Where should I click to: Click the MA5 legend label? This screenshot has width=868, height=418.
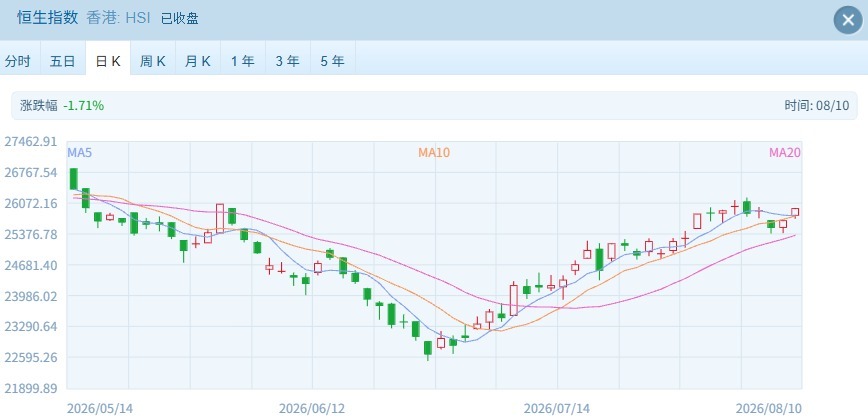(80, 152)
